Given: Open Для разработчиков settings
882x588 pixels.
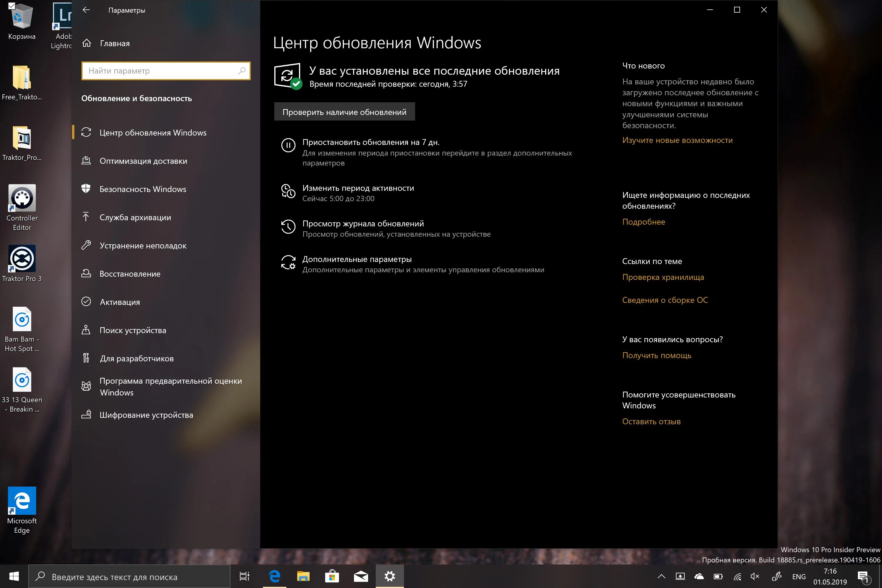Looking at the screenshot, I should pyautogui.click(x=136, y=358).
